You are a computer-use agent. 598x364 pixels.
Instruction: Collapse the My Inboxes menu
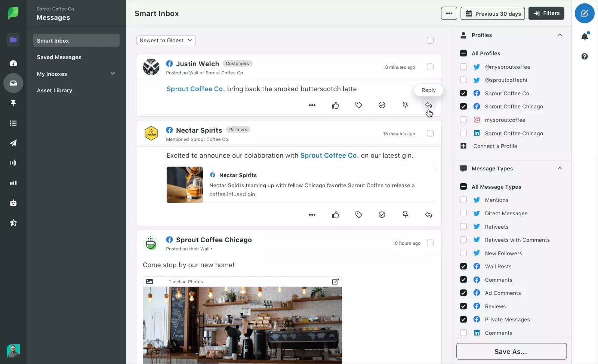(x=113, y=74)
